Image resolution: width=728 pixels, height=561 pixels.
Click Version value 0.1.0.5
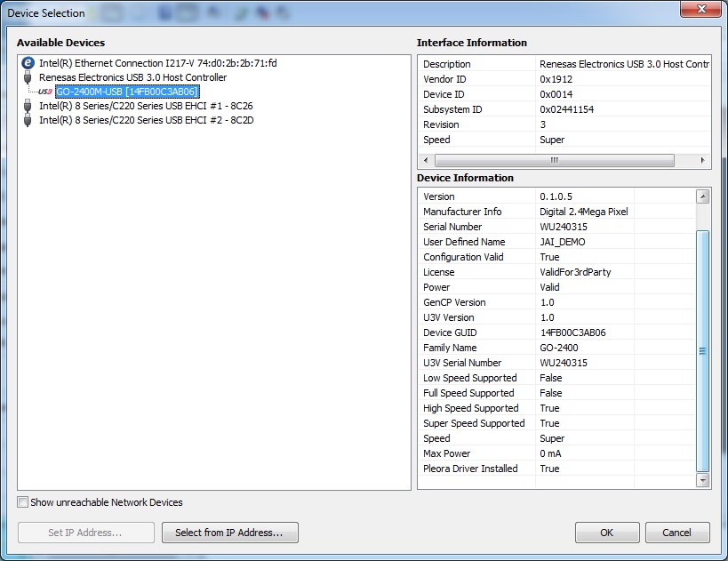pos(556,196)
